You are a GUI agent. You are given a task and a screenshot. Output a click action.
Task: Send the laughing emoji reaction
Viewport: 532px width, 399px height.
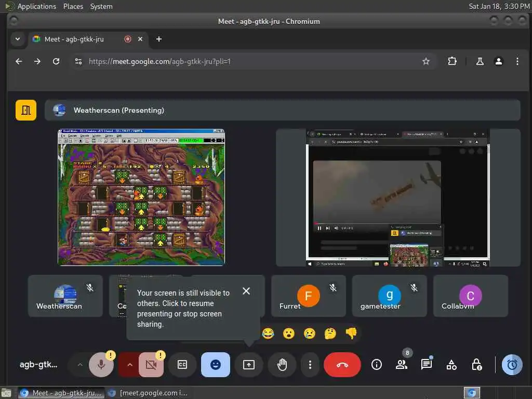[x=268, y=334]
